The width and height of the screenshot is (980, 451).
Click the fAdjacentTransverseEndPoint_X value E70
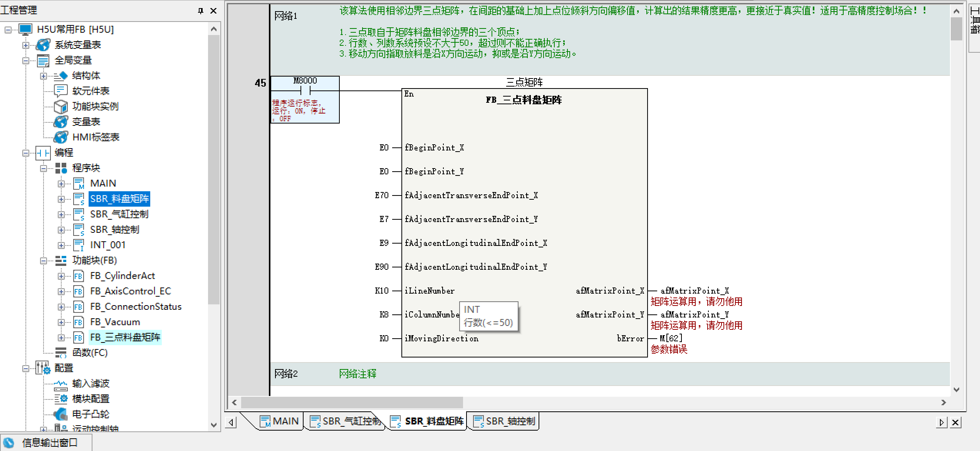point(382,195)
